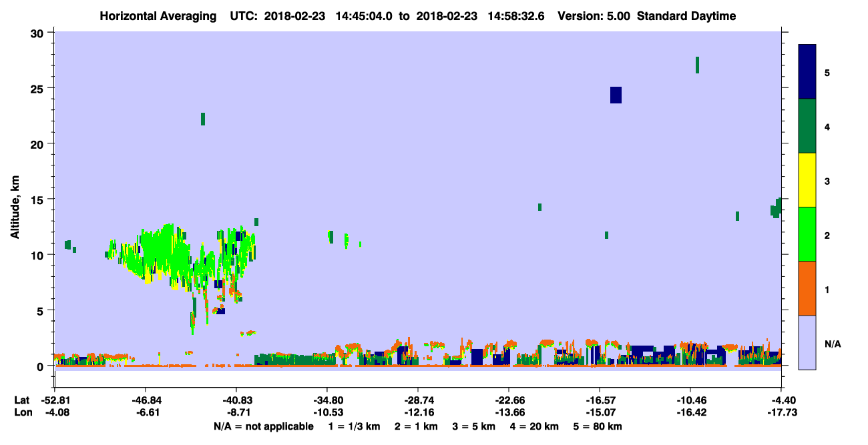Click the colorbar label '4'
The width and height of the screenshot is (868, 445).
pyautogui.click(x=827, y=126)
